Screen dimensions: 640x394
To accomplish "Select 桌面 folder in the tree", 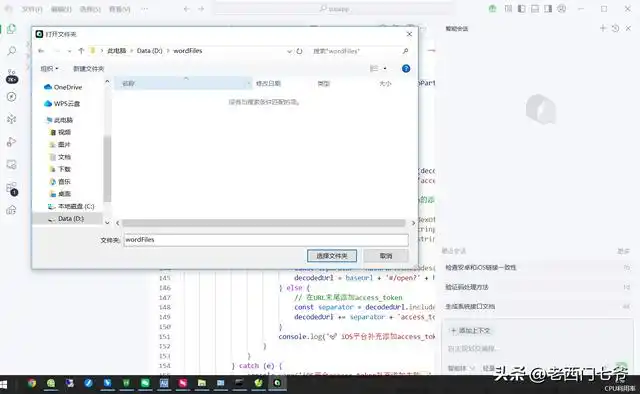I will pos(60,194).
